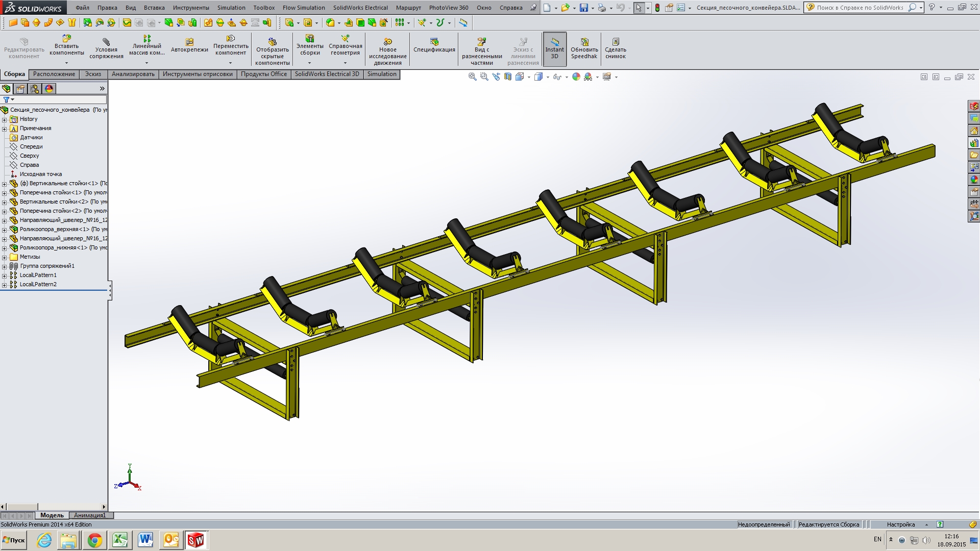Open FeatureManager design tree tab icon
980x551 pixels.
[x=7, y=89]
